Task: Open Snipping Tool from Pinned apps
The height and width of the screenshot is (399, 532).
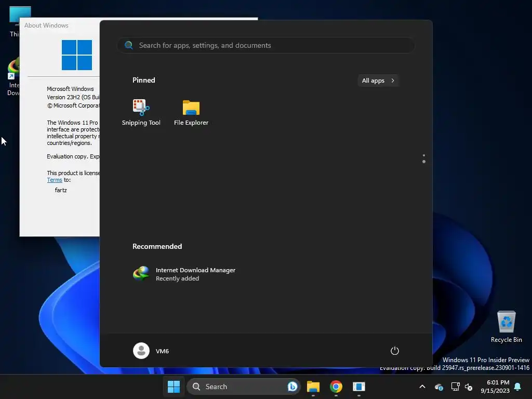Action: click(141, 112)
